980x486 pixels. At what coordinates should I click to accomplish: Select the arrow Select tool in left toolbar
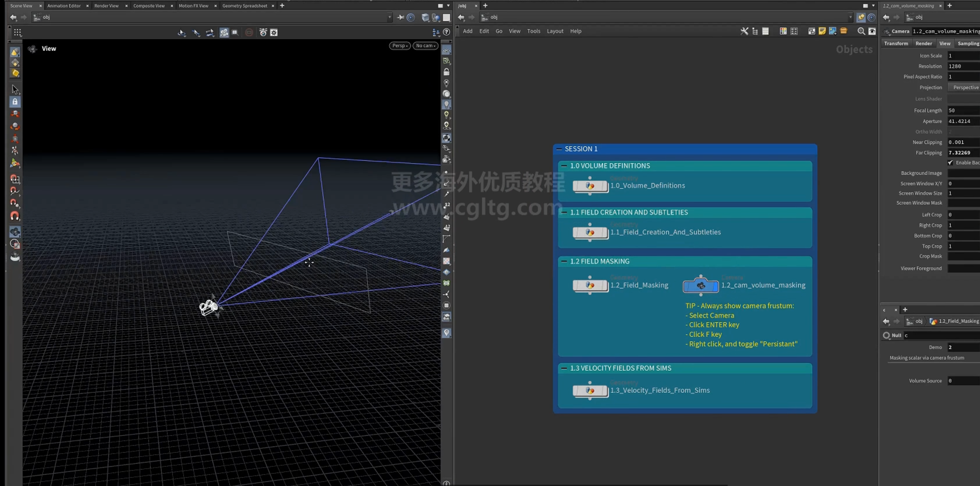point(15,89)
